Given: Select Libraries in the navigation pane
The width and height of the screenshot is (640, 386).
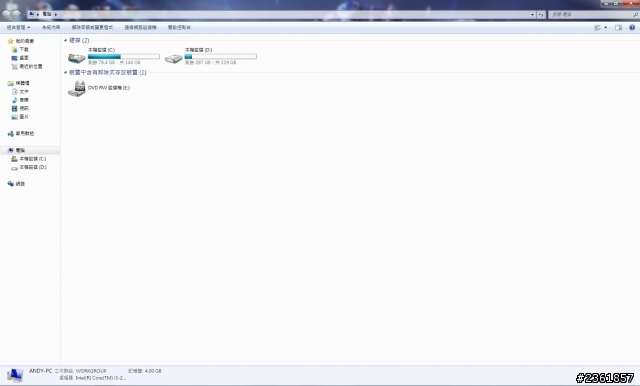Looking at the screenshot, I should [19, 83].
